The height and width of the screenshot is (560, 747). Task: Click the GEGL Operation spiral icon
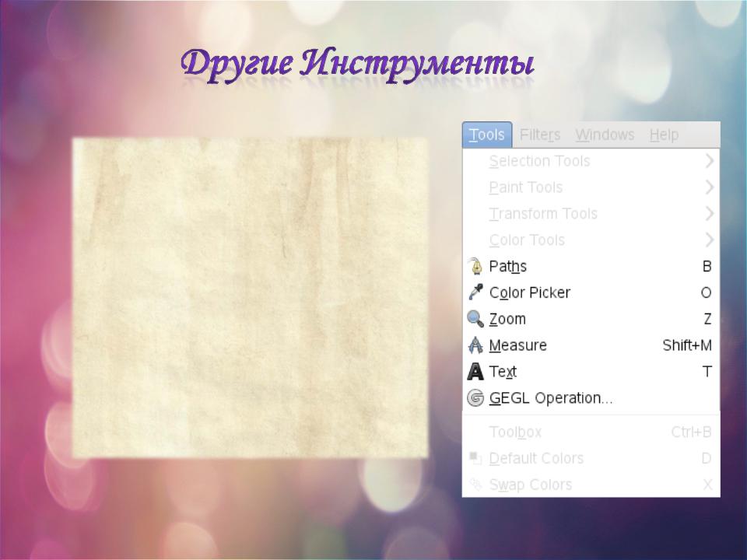475,397
